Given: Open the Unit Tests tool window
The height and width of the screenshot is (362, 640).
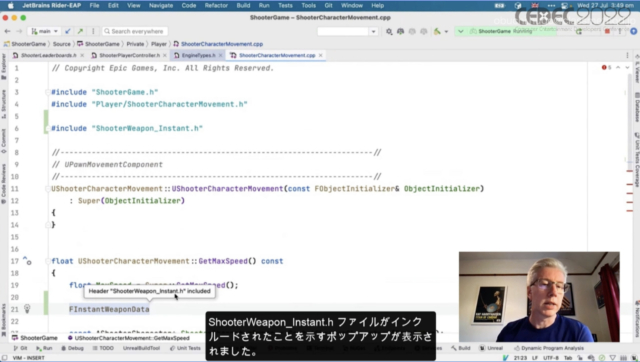Looking at the screenshot, I should coord(185,348).
